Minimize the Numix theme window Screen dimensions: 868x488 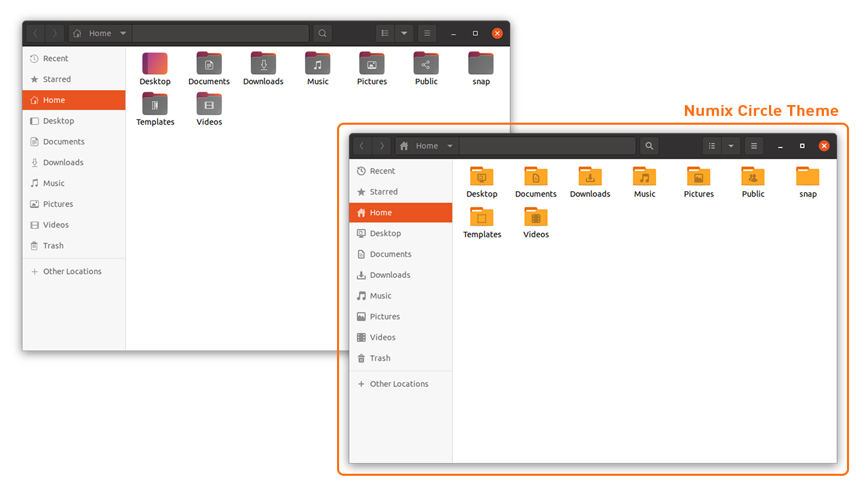781,146
